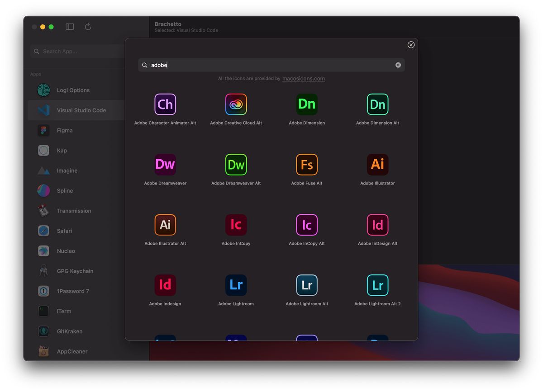The height and width of the screenshot is (392, 543).
Task: Close the icon picker dialog
Action: pos(411,45)
